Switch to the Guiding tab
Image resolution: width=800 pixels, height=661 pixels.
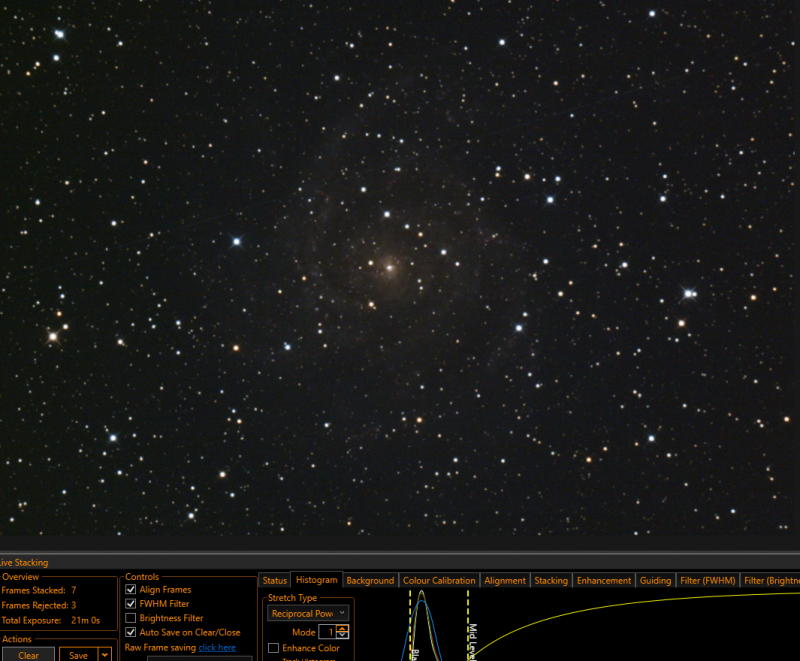pyautogui.click(x=655, y=580)
